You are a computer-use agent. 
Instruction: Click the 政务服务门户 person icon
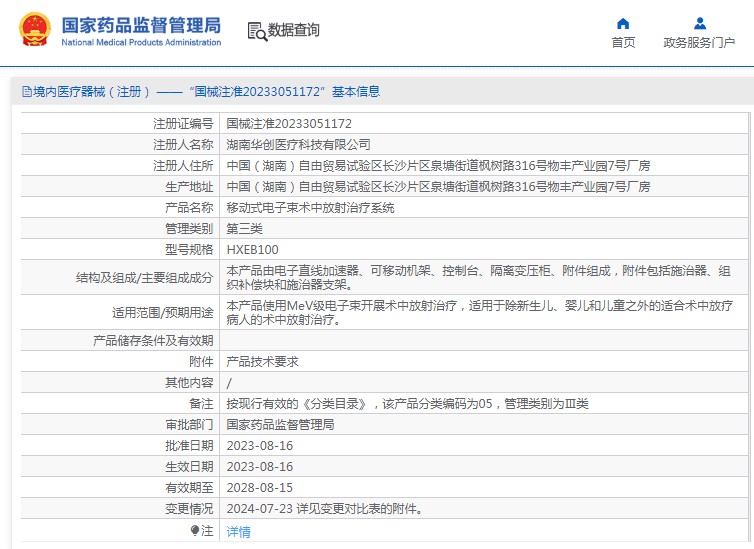pyautogui.click(x=699, y=23)
